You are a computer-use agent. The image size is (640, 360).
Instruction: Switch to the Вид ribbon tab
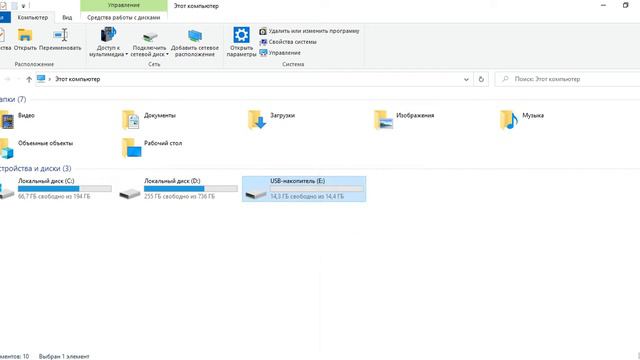tap(67, 18)
